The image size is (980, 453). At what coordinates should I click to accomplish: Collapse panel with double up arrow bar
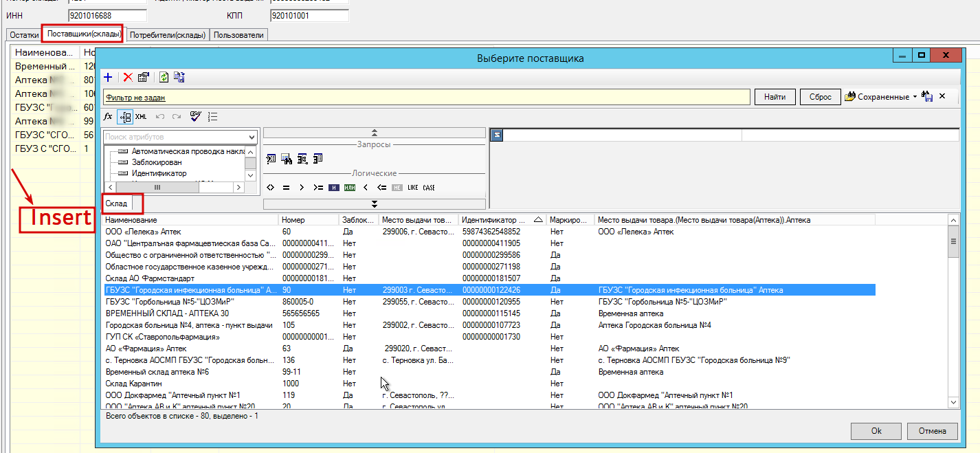374,133
